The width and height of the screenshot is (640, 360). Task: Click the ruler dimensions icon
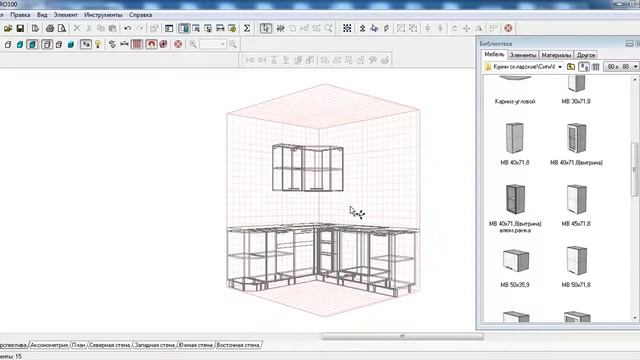coord(124,44)
